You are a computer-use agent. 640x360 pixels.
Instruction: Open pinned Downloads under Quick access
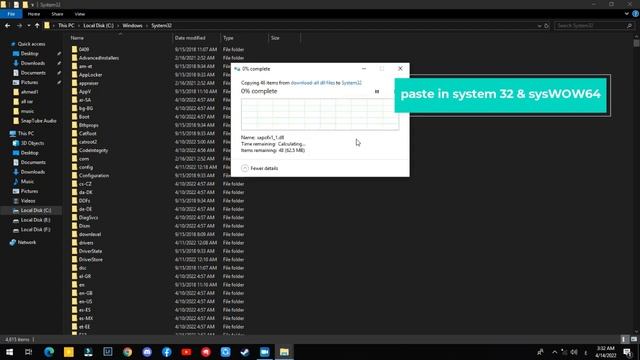point(33,63)
